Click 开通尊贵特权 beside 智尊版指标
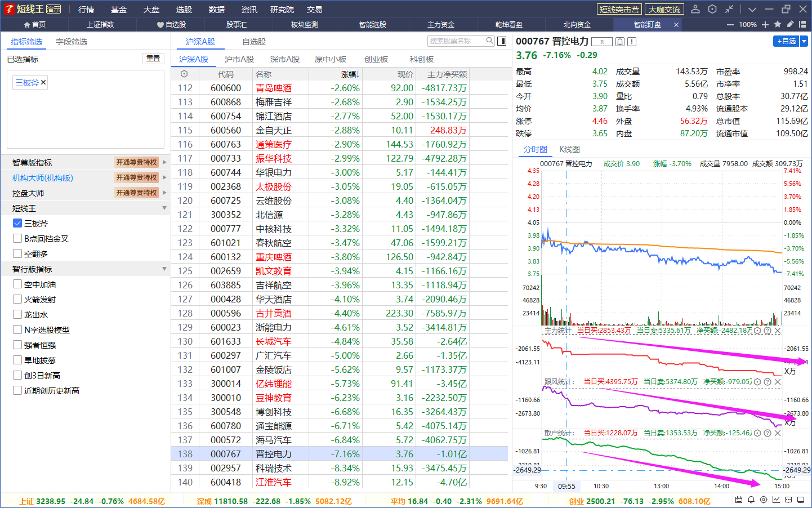The width and height of the screenshot is (812, 508). coord(136,162)
